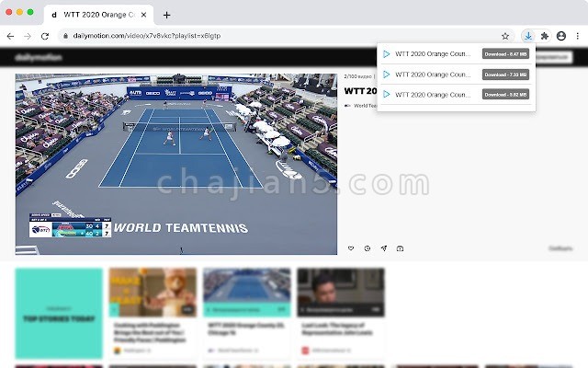Open the Top Stories Today teal card

[59, 313]
